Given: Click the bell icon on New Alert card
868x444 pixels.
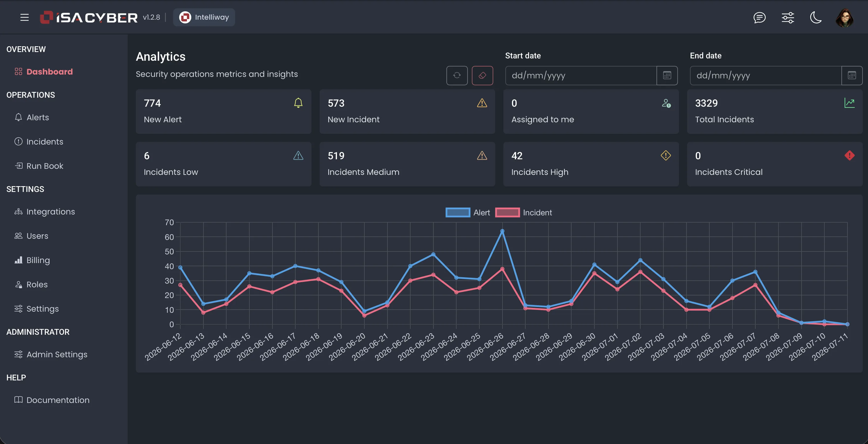Looking at the screenshot, I should point(298,103).
